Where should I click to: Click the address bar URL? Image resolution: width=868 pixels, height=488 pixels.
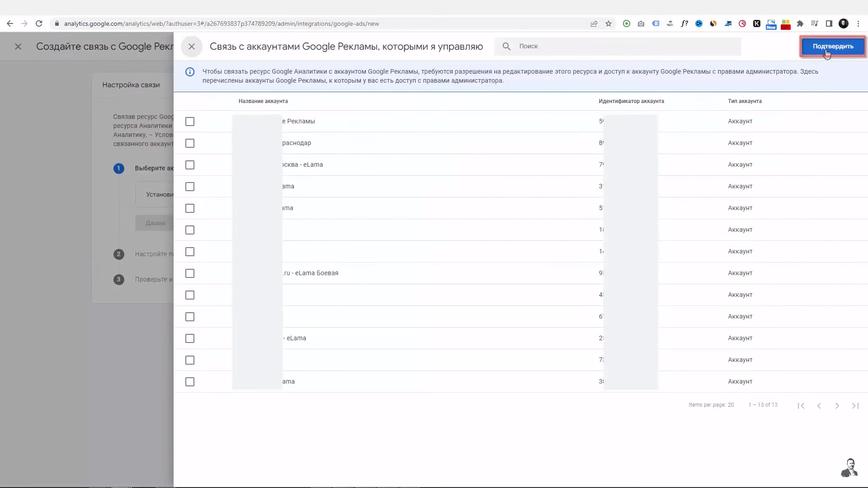tap(222, 23)
